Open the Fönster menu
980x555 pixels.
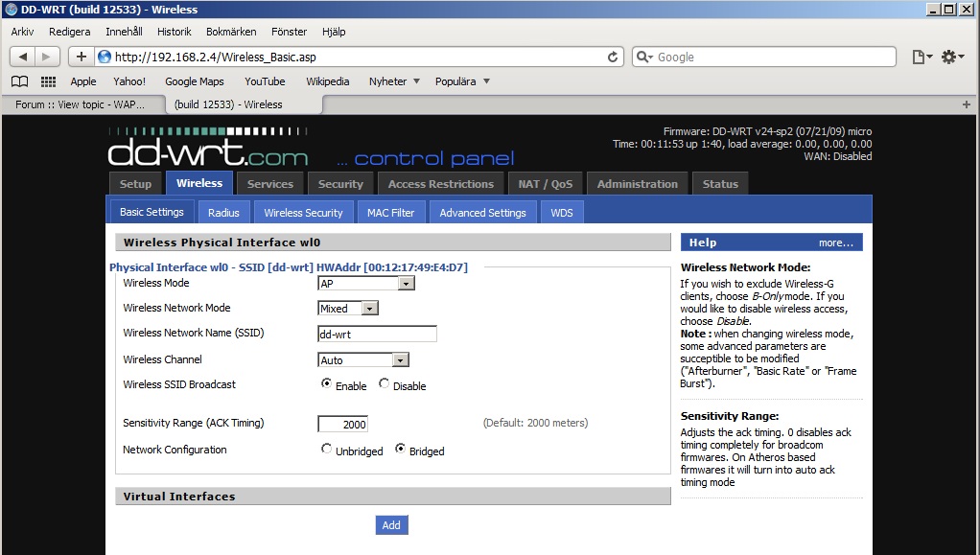(290, 32)
